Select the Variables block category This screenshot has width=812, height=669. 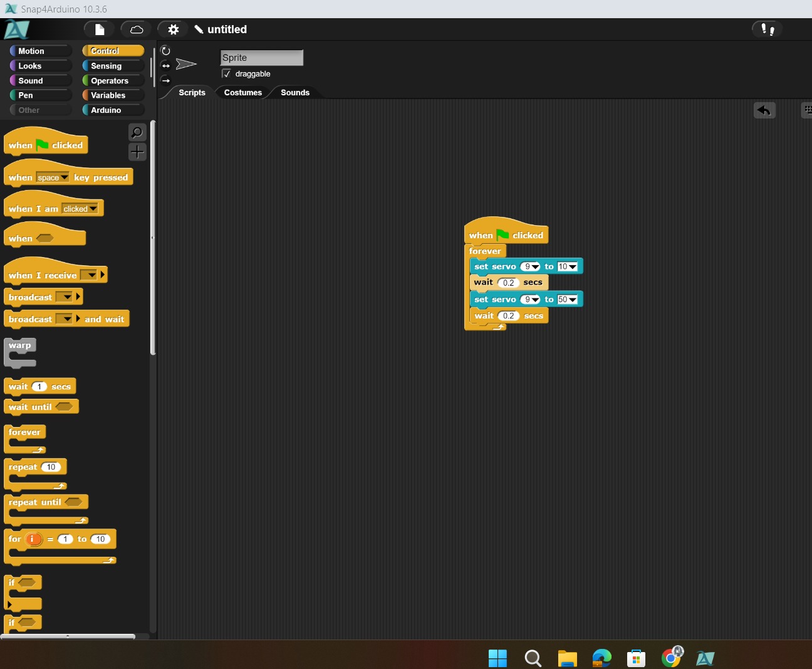pos(113,95)
